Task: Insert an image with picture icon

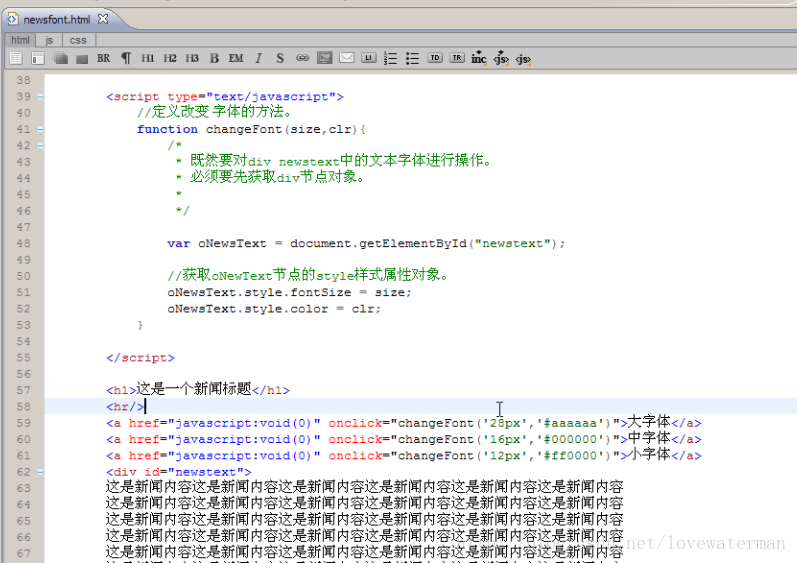Action: 324,58
